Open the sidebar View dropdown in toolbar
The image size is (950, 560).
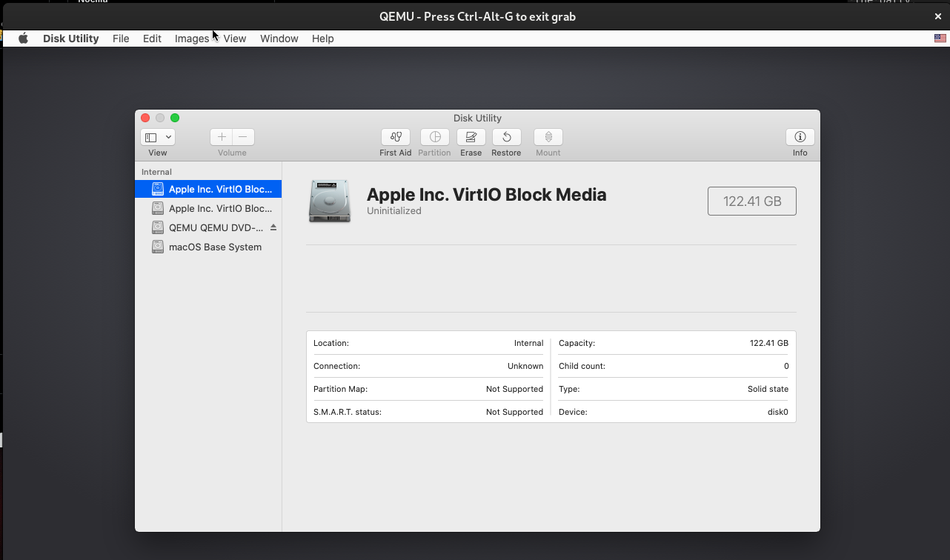point(158,137)
